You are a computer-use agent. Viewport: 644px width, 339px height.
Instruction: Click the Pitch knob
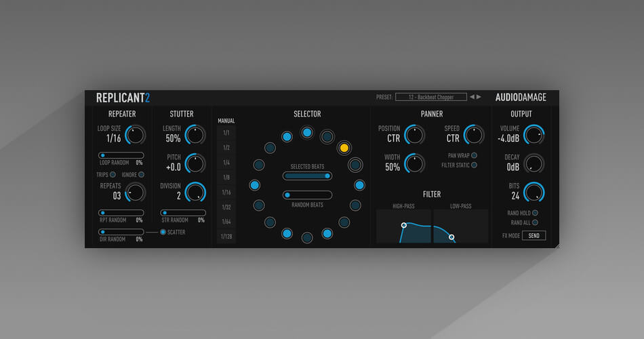pyautogui.click(x=195, y=163)
